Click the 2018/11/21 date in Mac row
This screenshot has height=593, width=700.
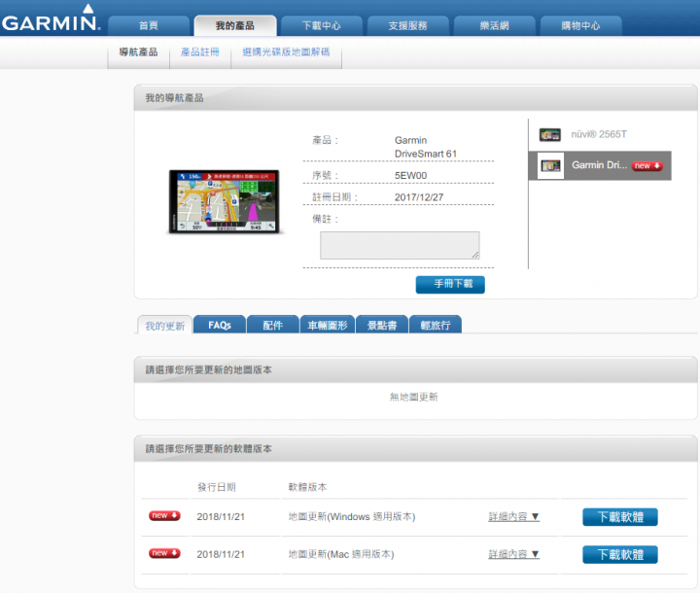[221, 554]
